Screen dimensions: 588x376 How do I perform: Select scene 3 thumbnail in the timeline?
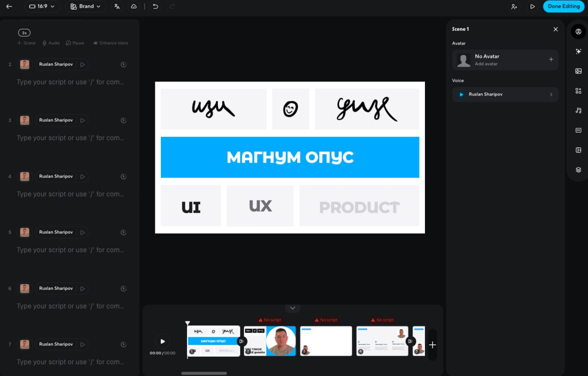point(326,341)
